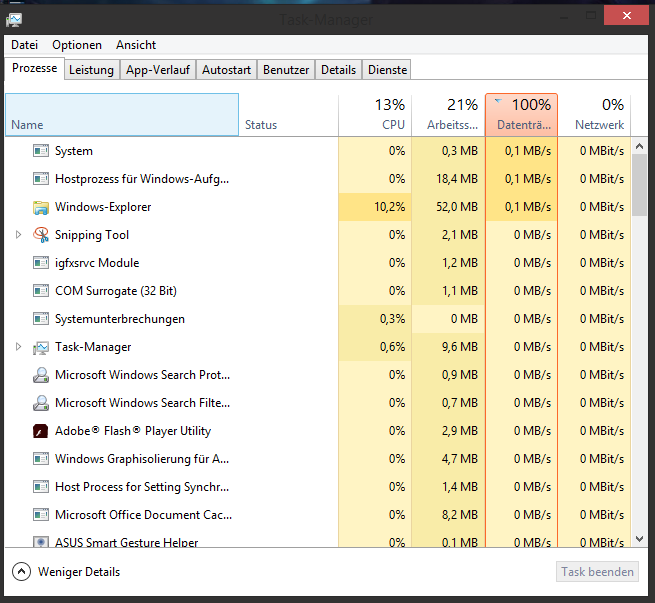Switch to the Details tab
This screenshot has width=655, height=603.
338,70
